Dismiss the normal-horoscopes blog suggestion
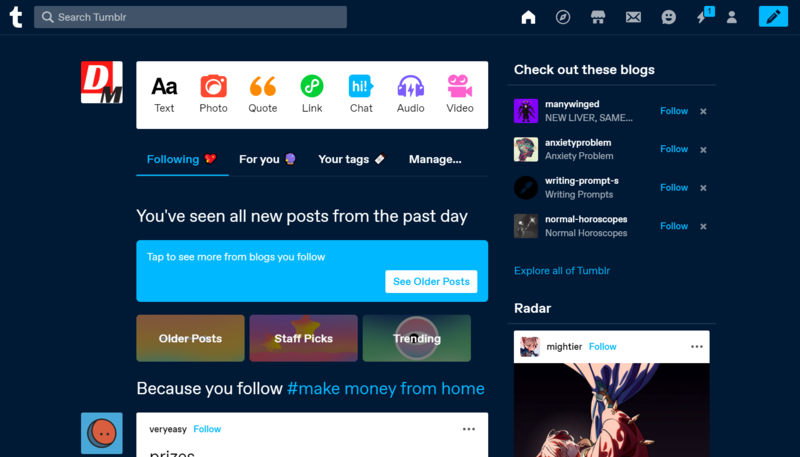The width and height of the screenshot is (800, 457). [703, 226]
